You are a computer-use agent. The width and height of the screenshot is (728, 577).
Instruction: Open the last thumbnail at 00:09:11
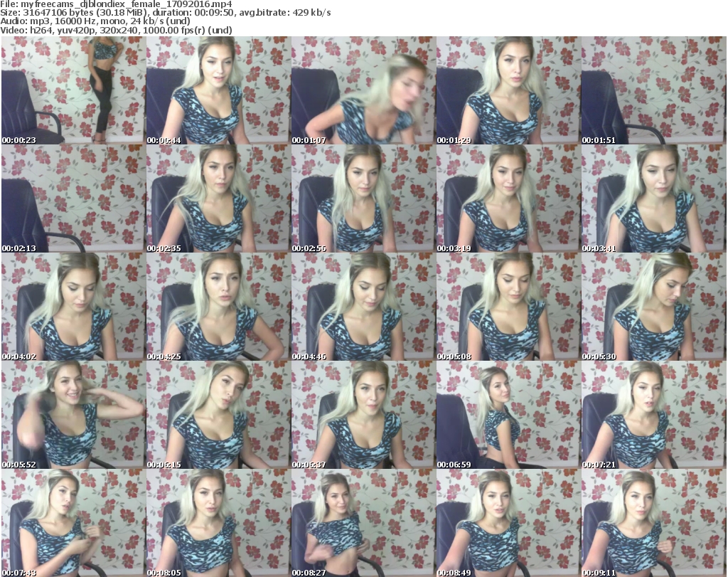(x=653, y=523)
